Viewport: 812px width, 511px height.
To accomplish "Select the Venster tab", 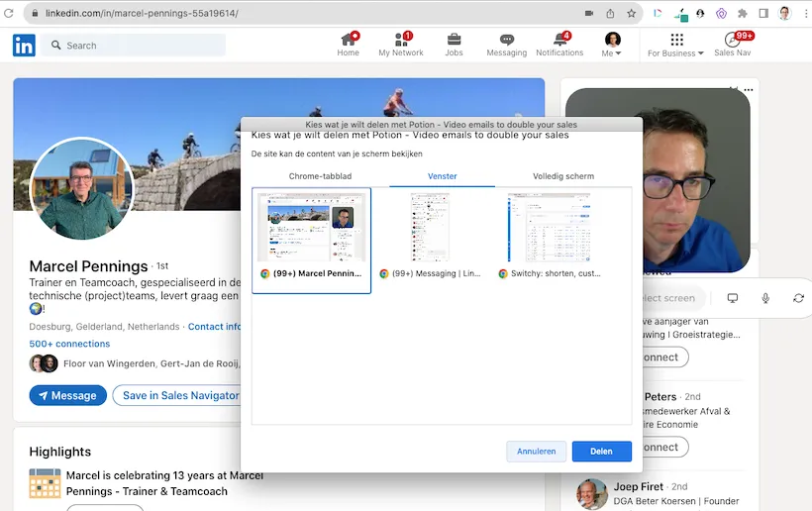I will point(443,176).
